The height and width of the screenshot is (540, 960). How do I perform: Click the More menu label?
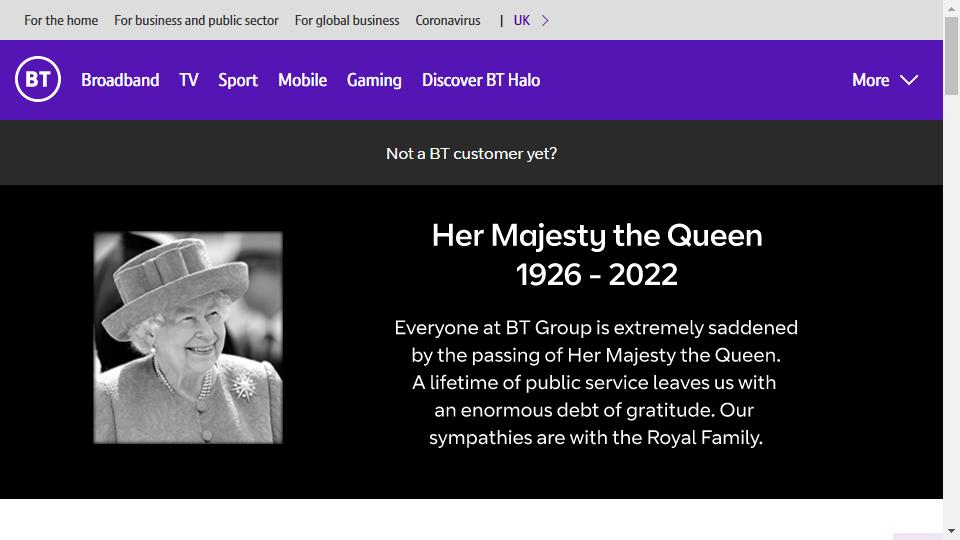[870, 80]
